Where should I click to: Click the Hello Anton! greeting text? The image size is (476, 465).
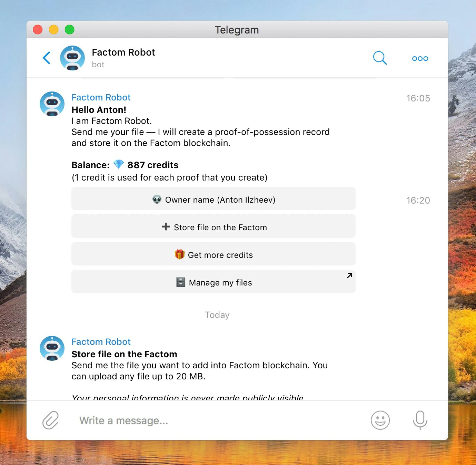(x=99, y=110)
